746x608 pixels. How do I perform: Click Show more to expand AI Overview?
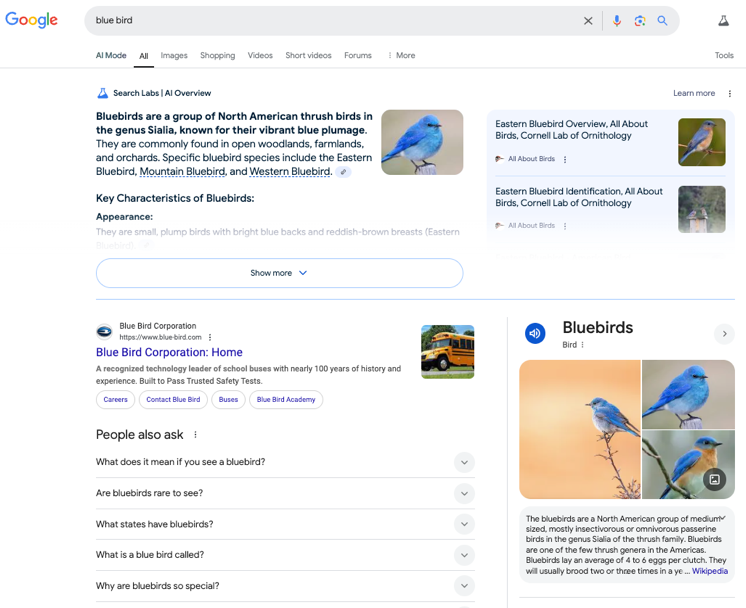(280, 273)
